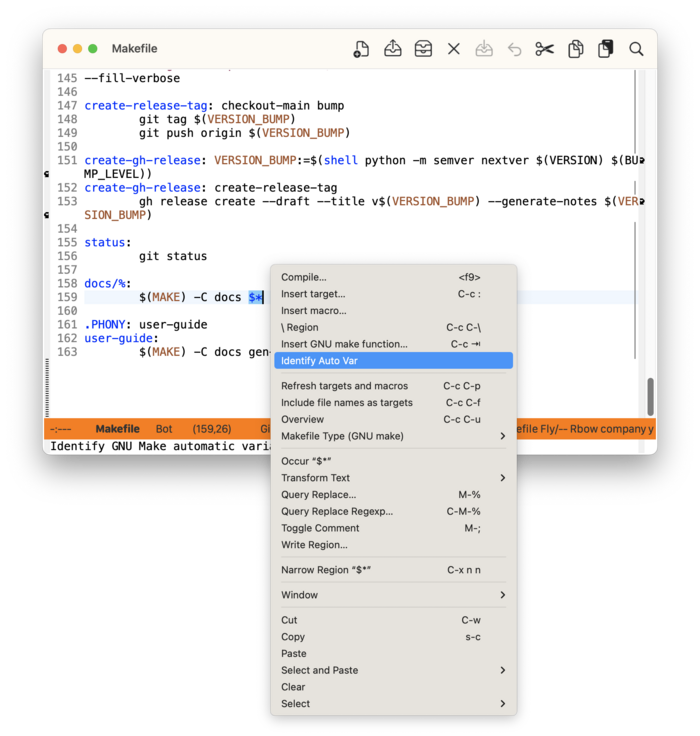Click --fill-verbose text on line 145
The height and width of the screenshot is (736, 700).
tap(132, 78)
